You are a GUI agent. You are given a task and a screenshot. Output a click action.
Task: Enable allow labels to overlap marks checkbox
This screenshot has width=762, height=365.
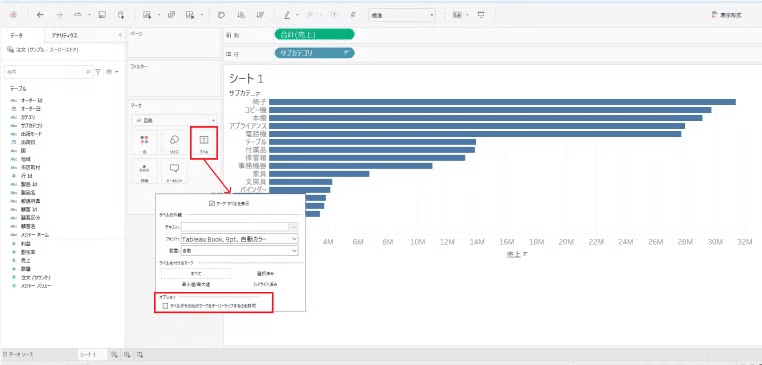[x=166, y=306]
